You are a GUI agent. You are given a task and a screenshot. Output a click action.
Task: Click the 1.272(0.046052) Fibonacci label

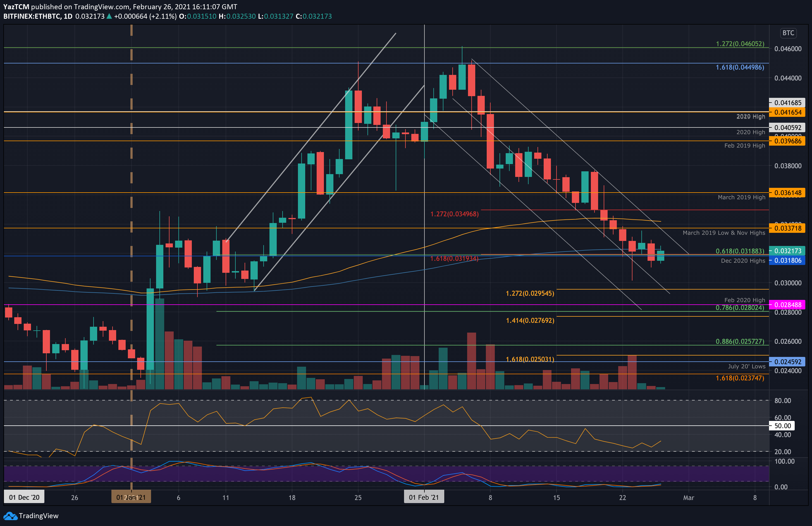[740, 44]
